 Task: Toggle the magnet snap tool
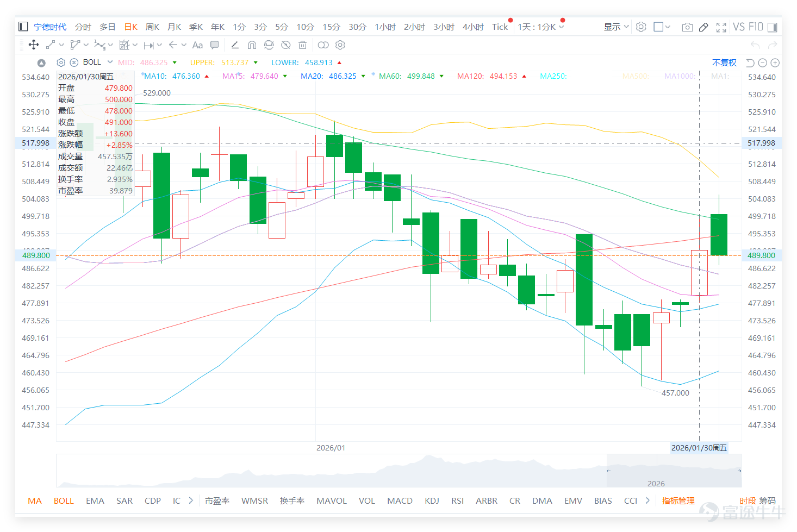tap(252, 45)
